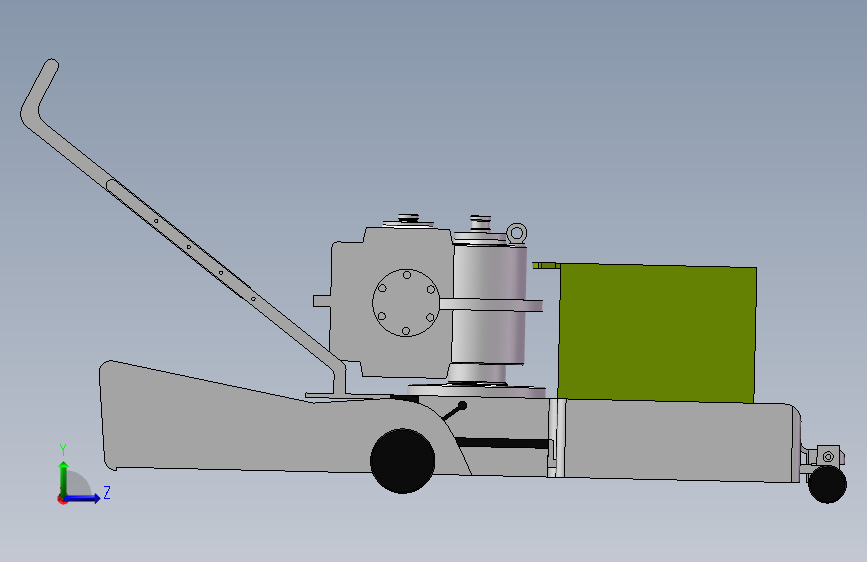Click the caster mounting bracket with the bolt
The height and width of the screenshot is (562, 867).
(827, 456)
